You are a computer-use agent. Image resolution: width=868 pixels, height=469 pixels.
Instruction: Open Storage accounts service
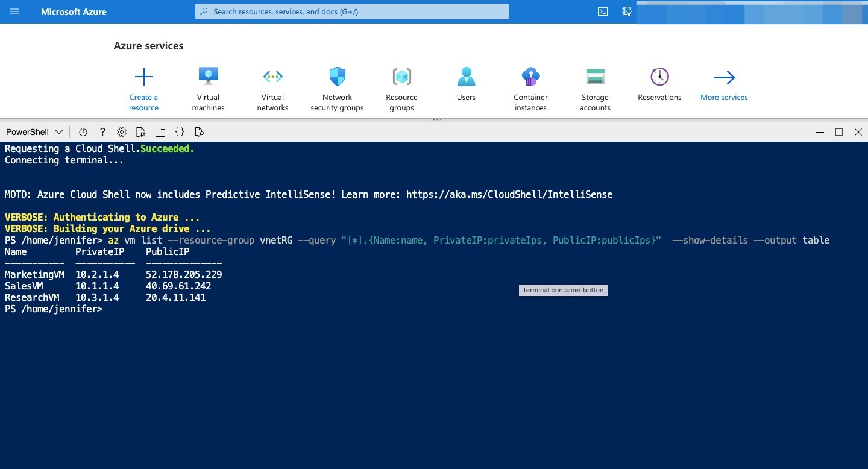click(x=595, y=89)
